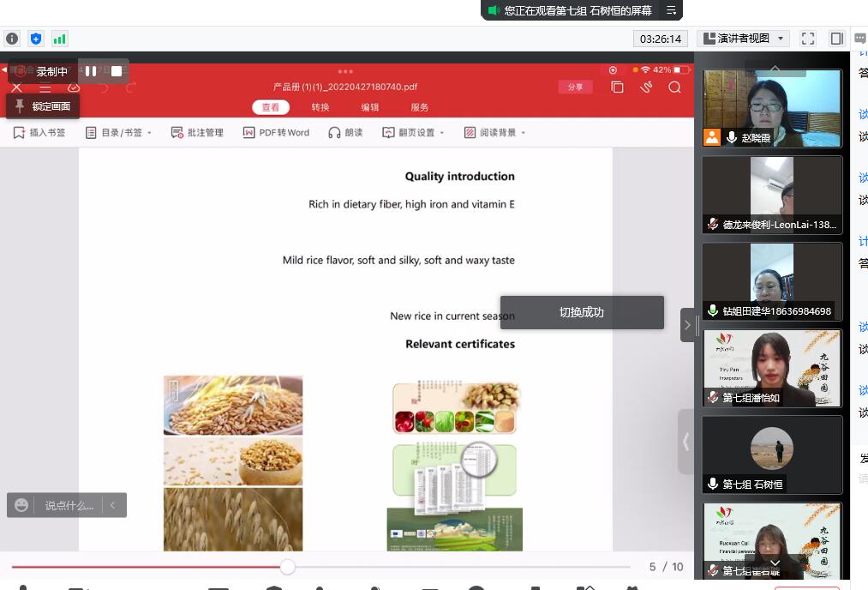
Task: Click the PDF转Word button
Action: (x=276, y=133)
